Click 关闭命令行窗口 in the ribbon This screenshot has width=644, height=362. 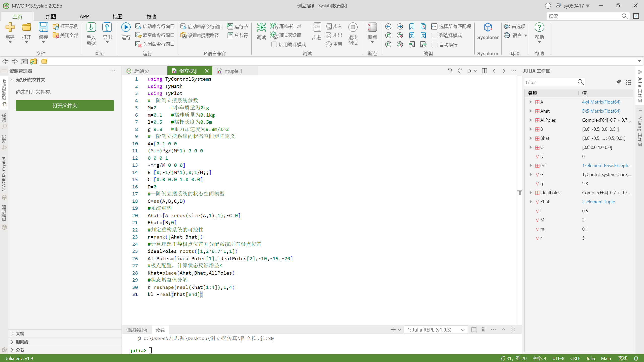tap(155, 44)
